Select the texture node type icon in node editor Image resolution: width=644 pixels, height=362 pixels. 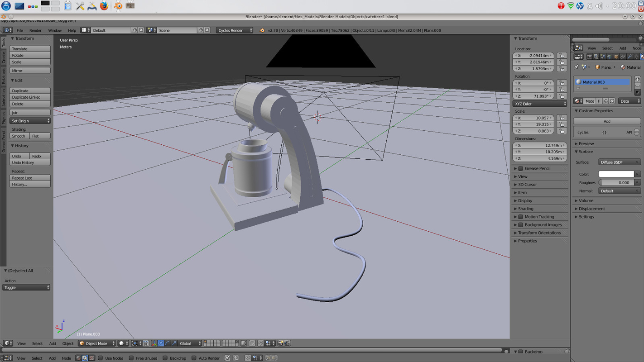[x=91, y=358]
